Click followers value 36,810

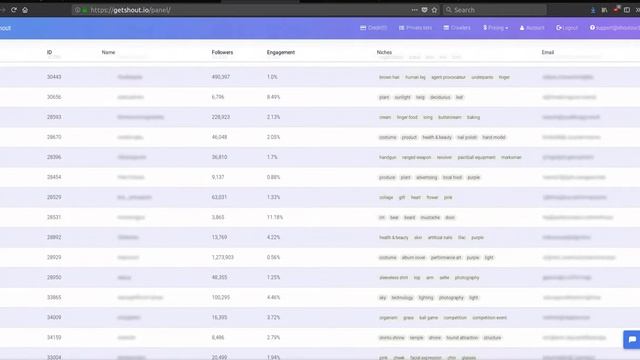coord(219,157)
